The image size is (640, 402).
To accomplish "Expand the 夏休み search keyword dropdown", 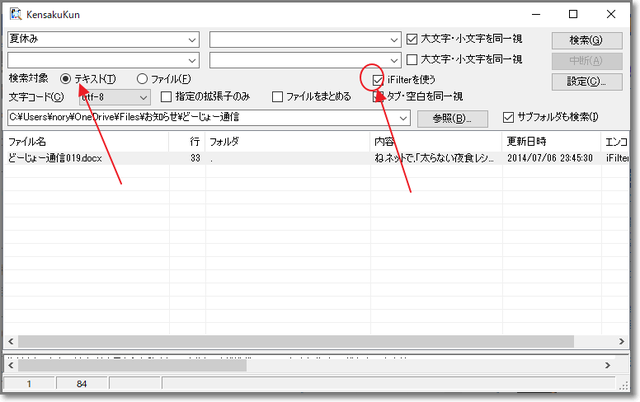I will point(191,40).
